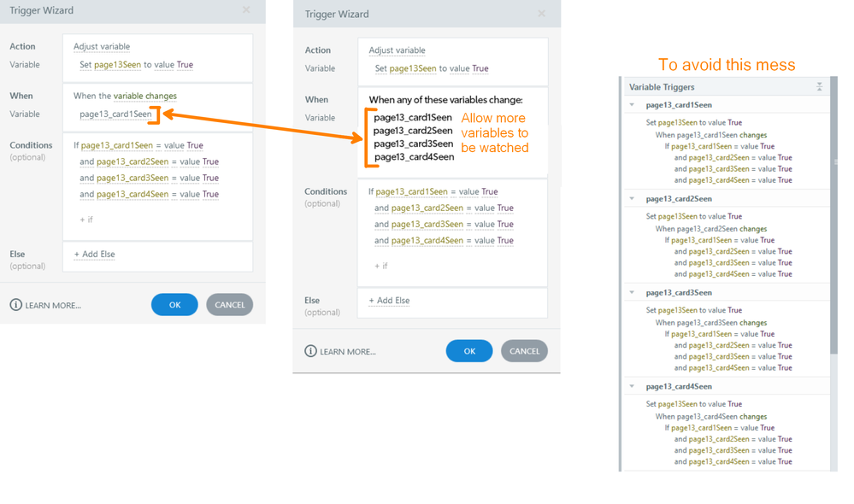Close the left Trigger Wizard dialog
854x504 pixels.
(246, 10)
